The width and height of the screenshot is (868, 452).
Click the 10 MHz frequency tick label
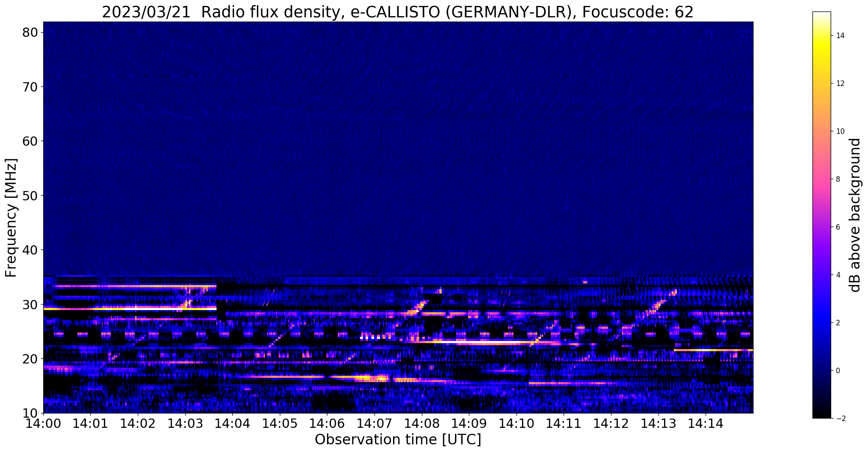[30, 413]
